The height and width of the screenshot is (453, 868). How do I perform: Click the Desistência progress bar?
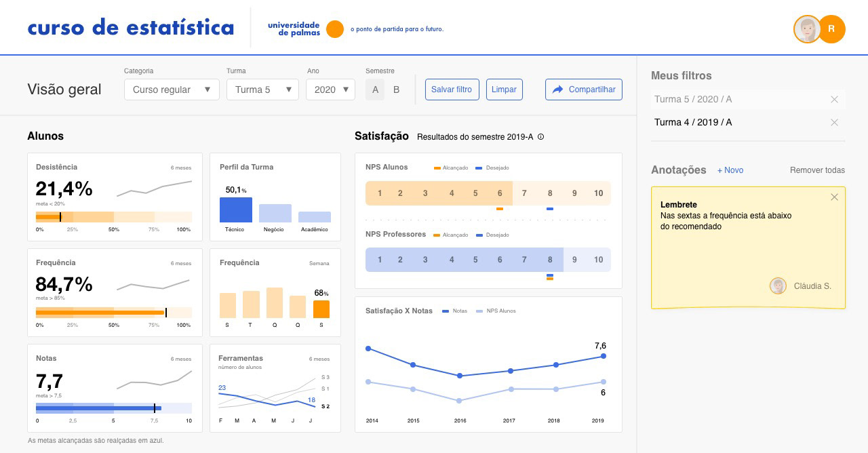(114, 217)
